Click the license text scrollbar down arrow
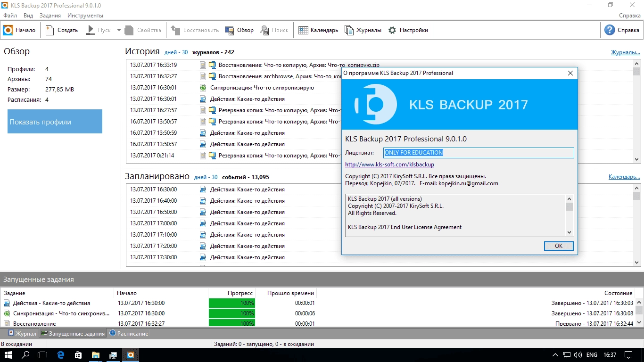 [570, 232]
